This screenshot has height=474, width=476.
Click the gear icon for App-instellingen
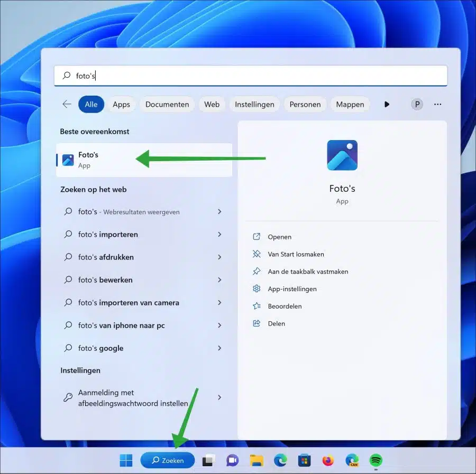coord(257,289)
